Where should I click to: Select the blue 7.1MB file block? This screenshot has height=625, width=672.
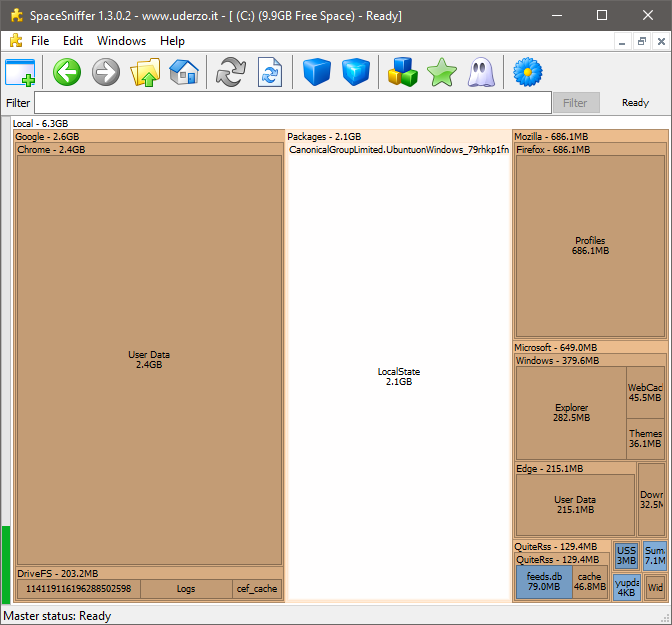pos(654,556)
